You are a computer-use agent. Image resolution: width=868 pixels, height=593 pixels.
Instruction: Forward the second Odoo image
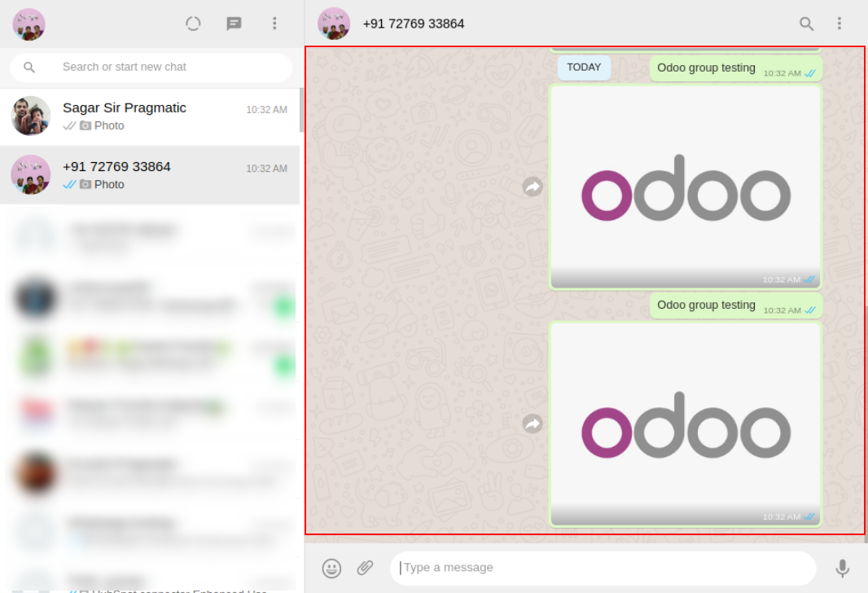click(x=533, y=424)
